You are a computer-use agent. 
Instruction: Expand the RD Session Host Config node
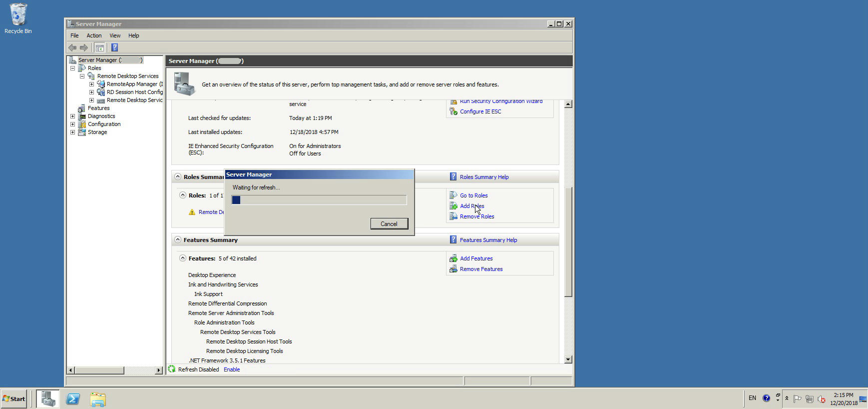point(91,92)
